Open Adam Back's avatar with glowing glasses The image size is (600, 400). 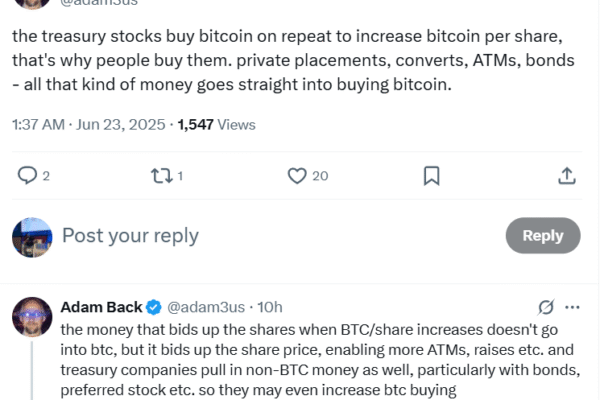point(32,317)
